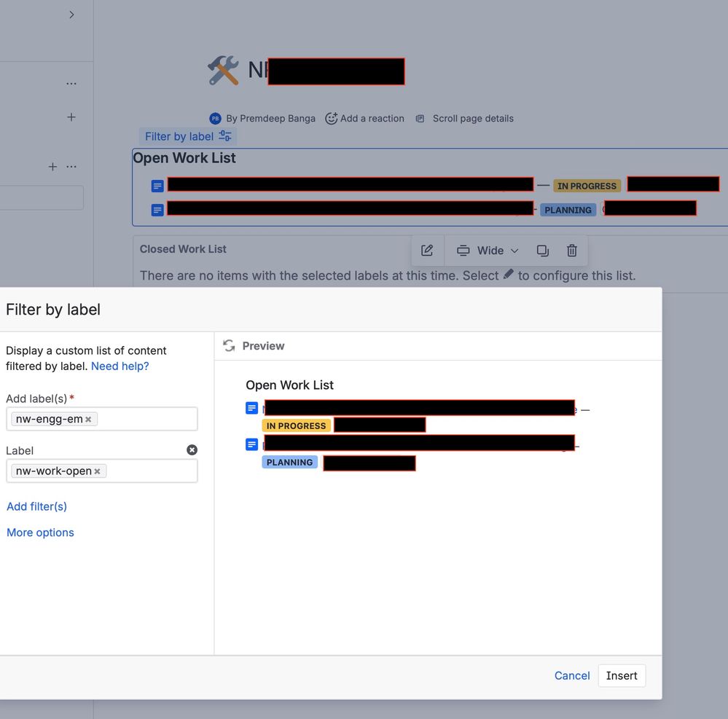Expand More options in the dialog
This screenshot has width=728, height=719.
40,533
